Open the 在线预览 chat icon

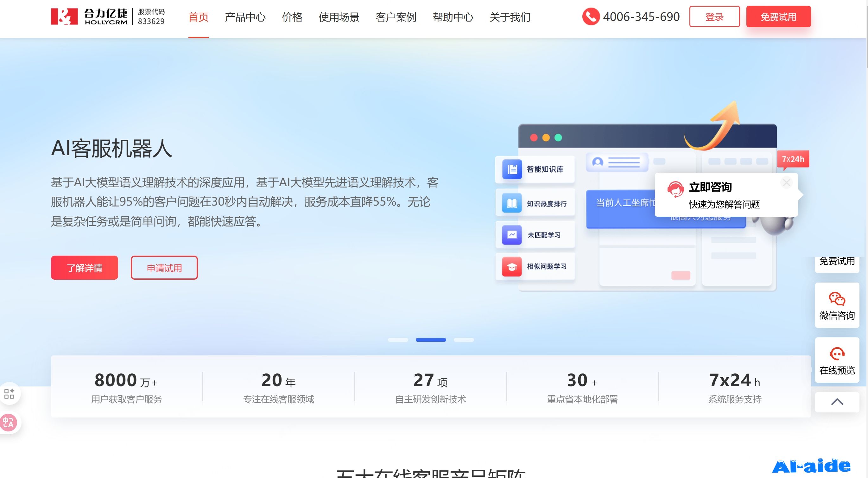coord(837,354)
